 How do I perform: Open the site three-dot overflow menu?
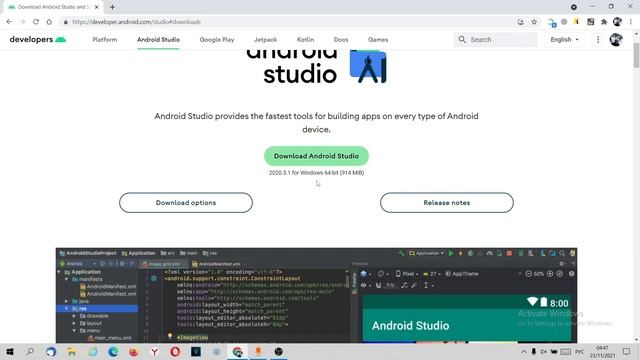tap(598, 40)
